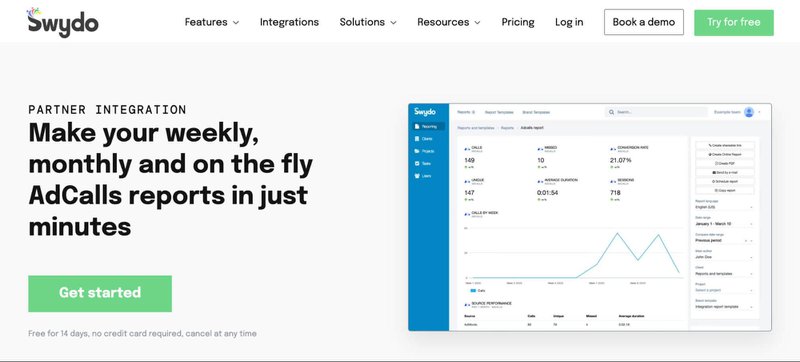Image resolution: width=800 pixels, height=362 pixels.
Task: Select Users icon in dashboard sidebar
Action: [x=417, y=175]
